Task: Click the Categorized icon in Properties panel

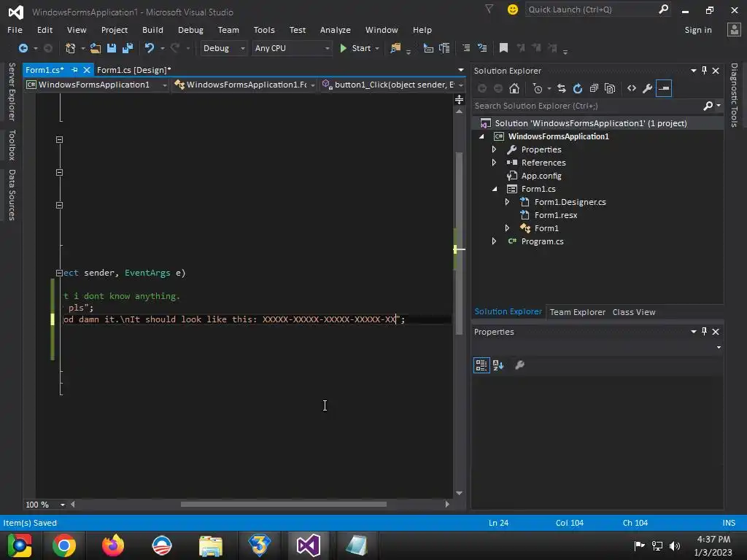Action: pos(481,365)
